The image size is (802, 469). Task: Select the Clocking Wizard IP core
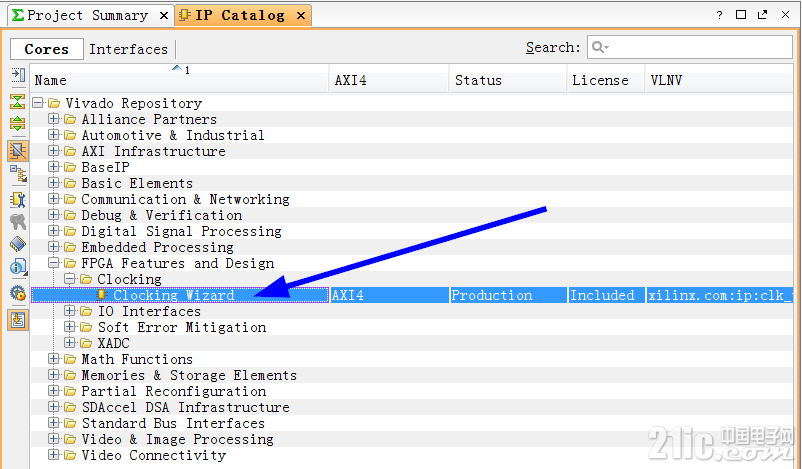click(180, 295)
